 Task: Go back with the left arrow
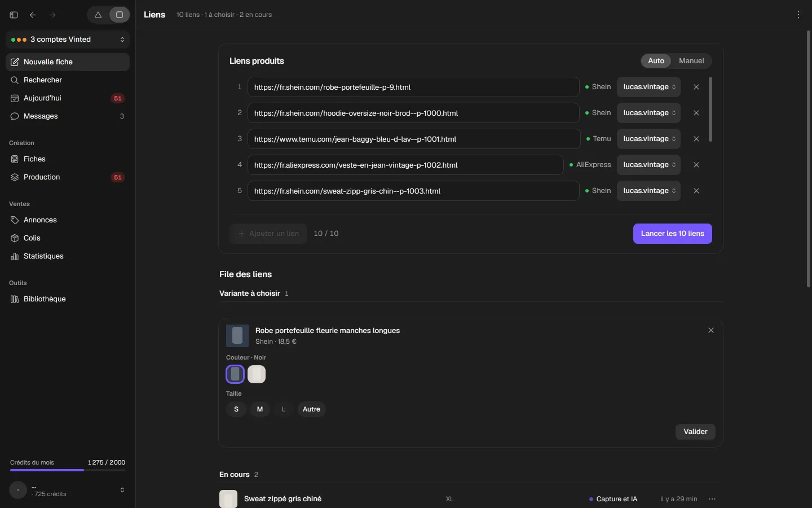point(33,15)
